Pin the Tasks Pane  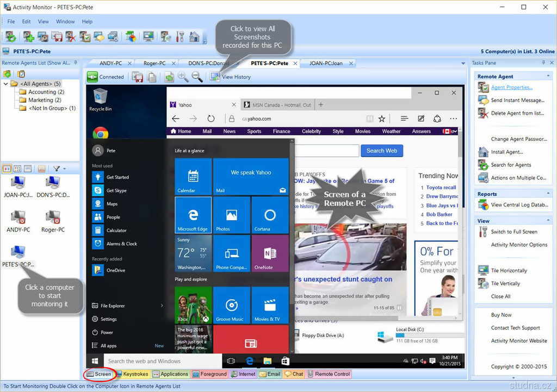(543, 63)
